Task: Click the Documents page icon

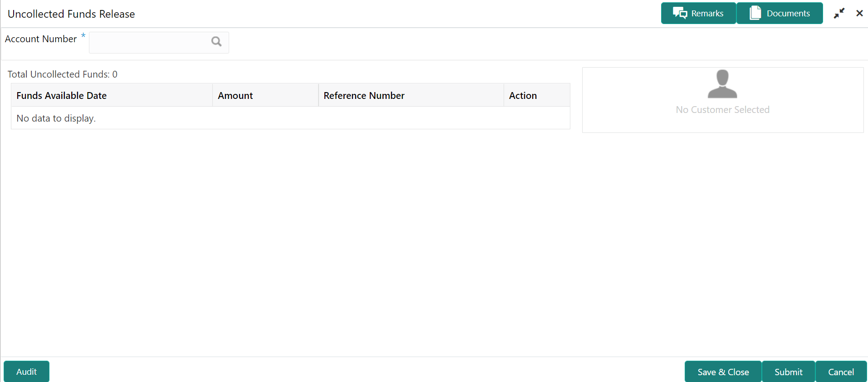Action: pos(755,13)
